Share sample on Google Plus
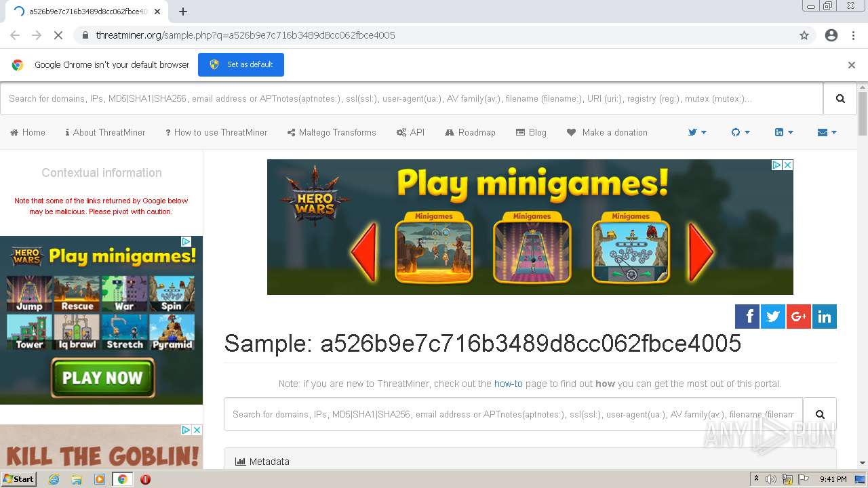This screenshot has width=868, height=488. click(x=799, y=317)
